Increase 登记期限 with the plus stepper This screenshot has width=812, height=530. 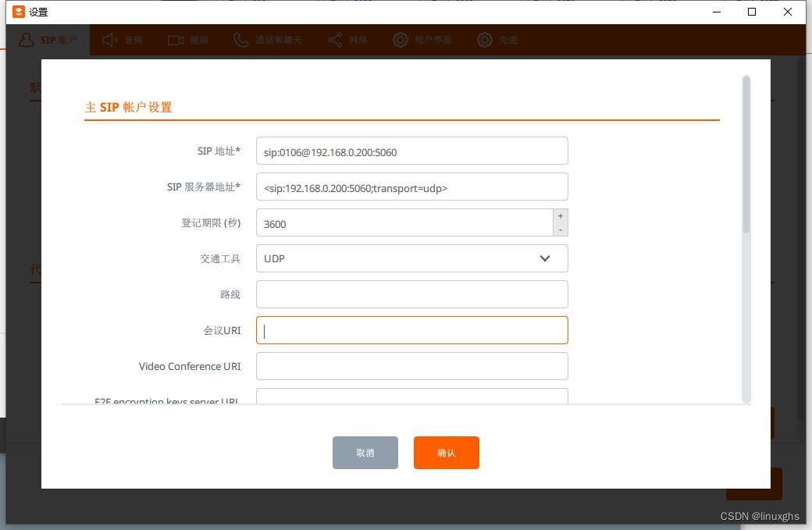[561, 216]
